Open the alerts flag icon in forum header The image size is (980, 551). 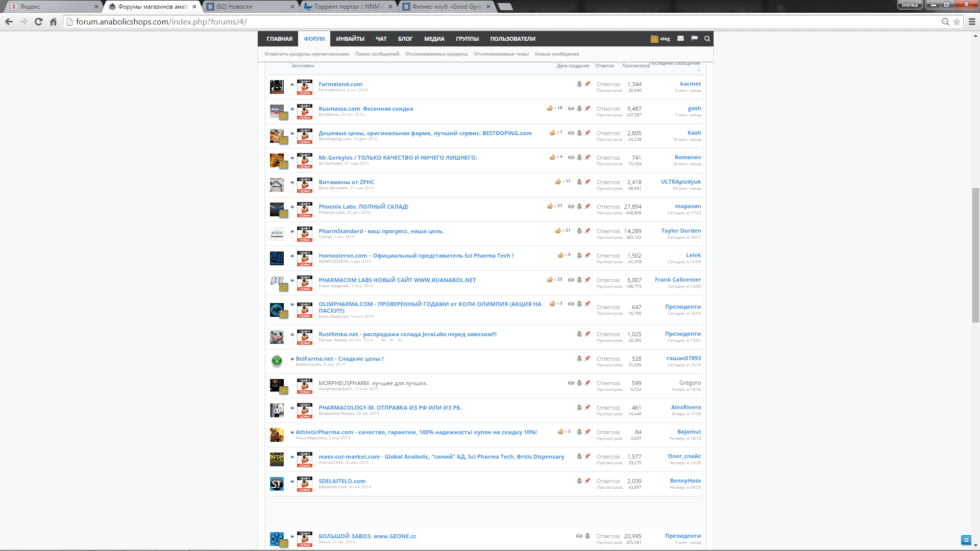pos(694,38)
